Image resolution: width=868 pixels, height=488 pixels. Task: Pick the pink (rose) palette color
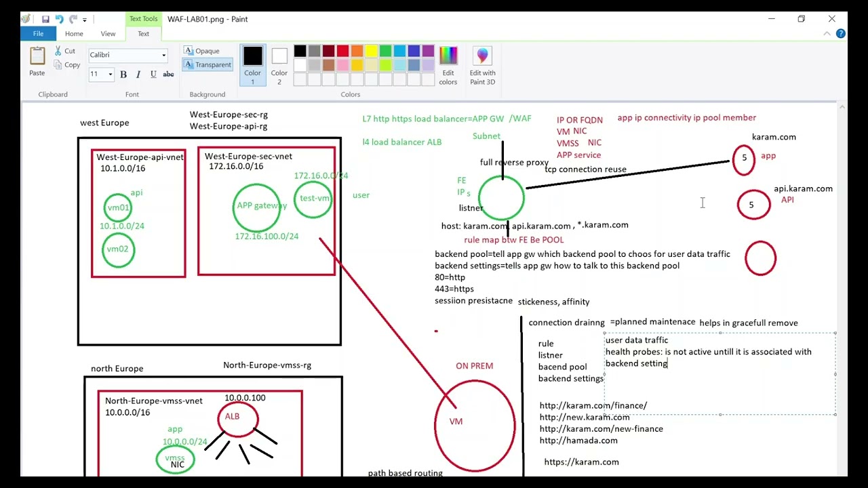click(x=342, y=65)
